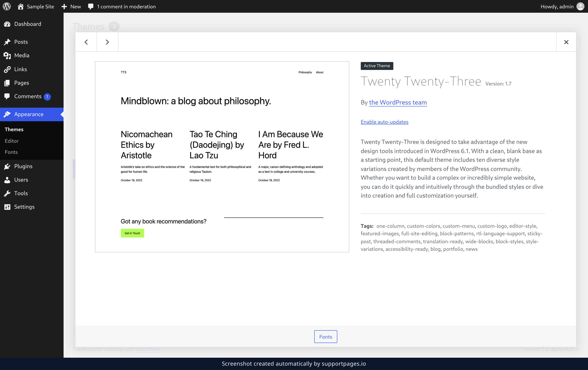This screenshot has height=370, width=588.
Task: Open the Dashboard menu
Action: (32, 24)
